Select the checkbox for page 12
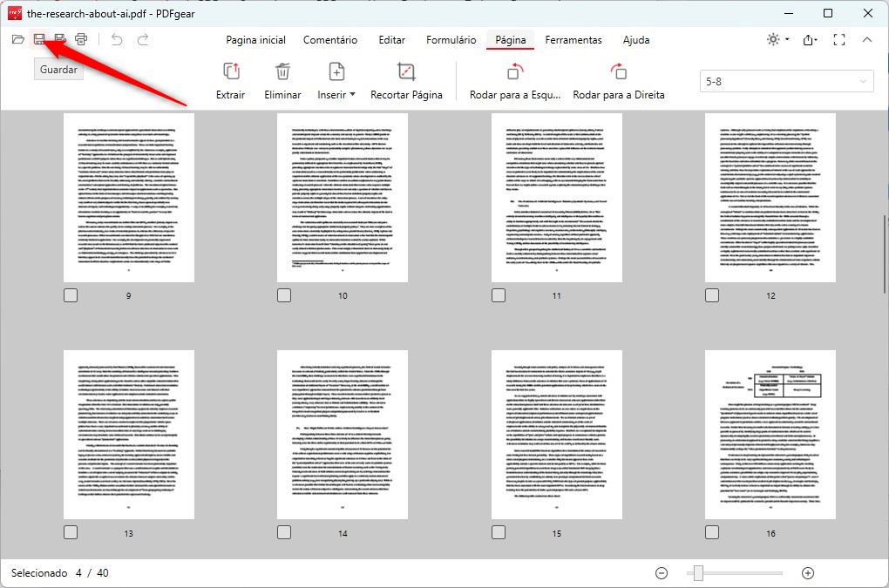889x588 pixels. (711, 295)
